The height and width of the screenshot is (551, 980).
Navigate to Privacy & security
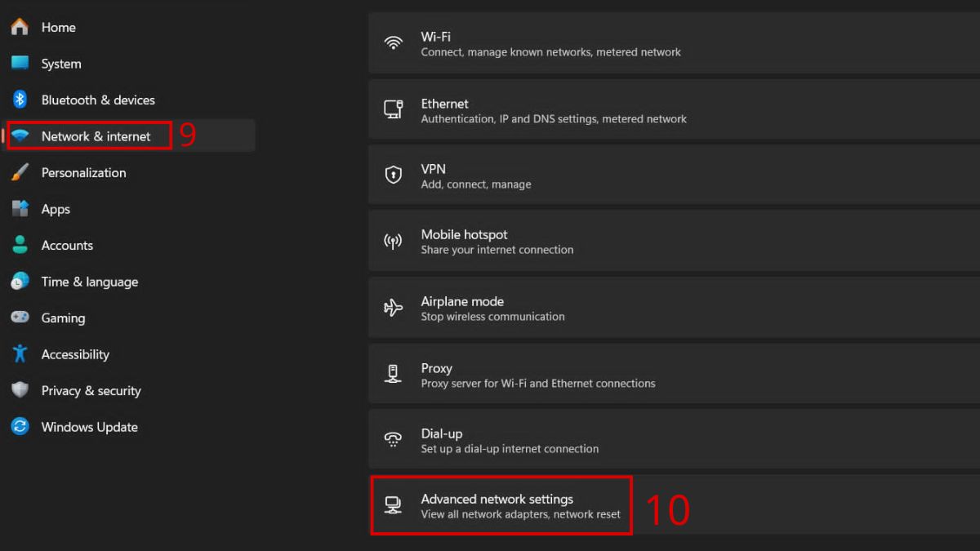(91, 391)
